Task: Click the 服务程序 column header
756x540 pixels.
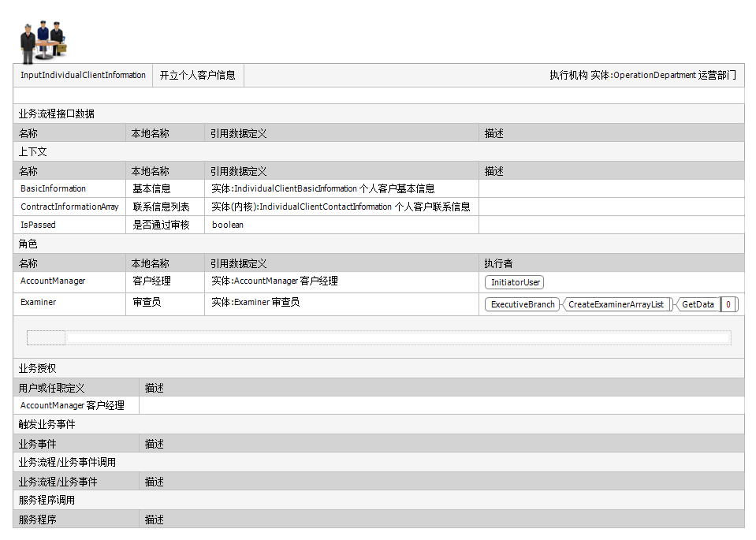Action: tap(76, 520)
